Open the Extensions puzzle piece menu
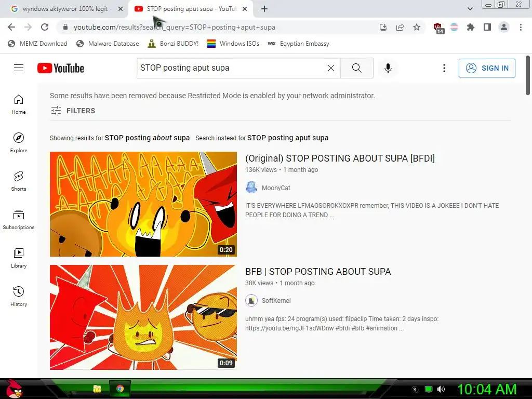Image resolution: width=532 pixels, height=399 pixels. [471, 27]
